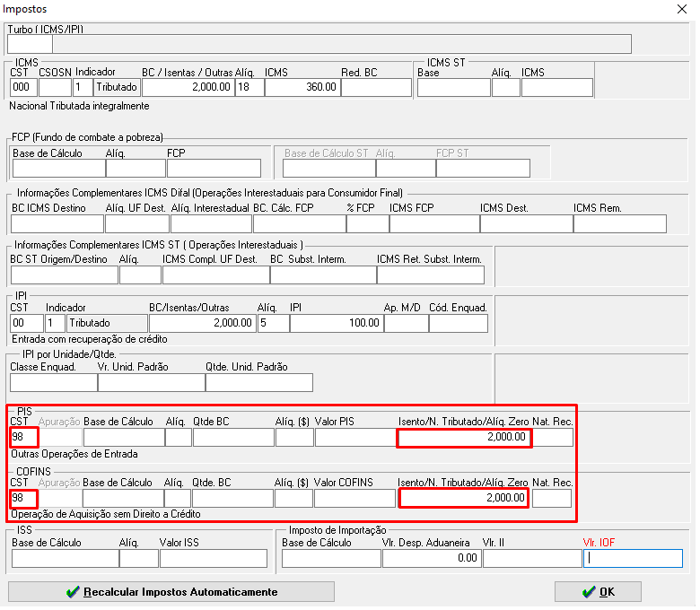Click COFINS Isento/N. Tributado field 2,000.00
This screenshot has height=610, width=700.
pos(463,499)
